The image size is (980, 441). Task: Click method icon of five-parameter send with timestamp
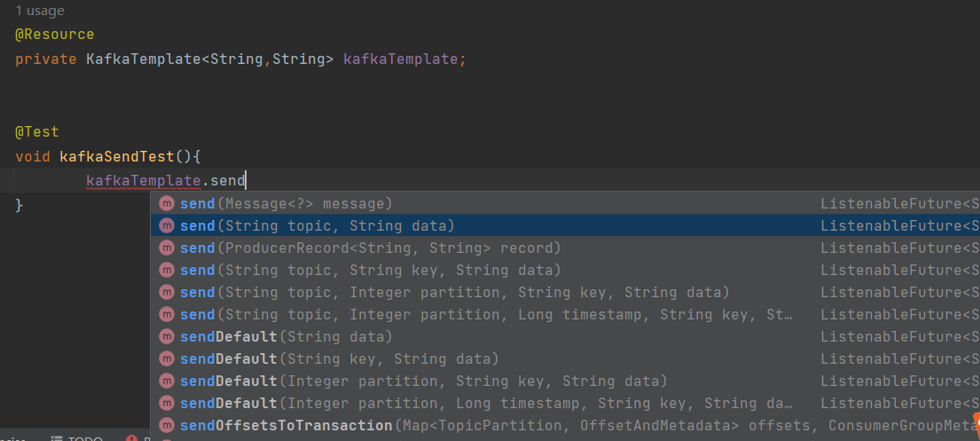point(167,315)
